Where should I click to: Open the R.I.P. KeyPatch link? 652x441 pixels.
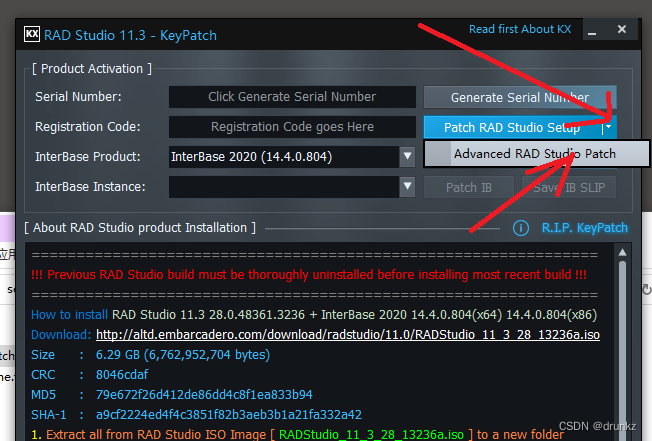tap(585, 228)
